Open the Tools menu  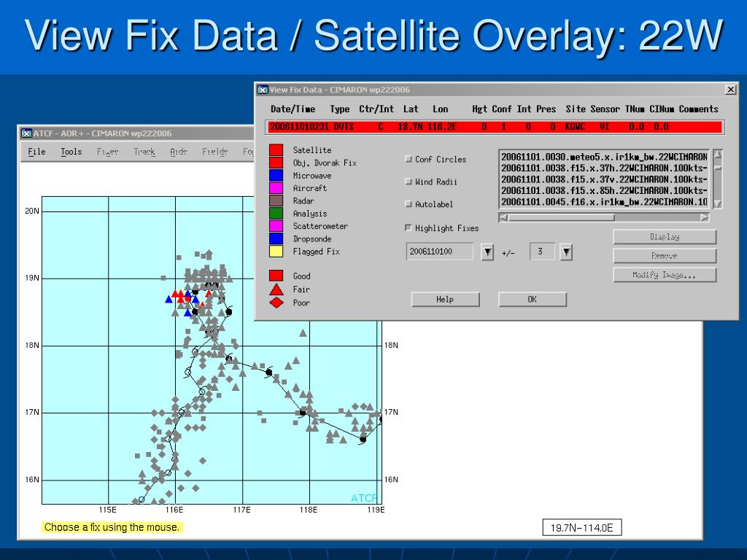pyautogui.click(x=71, y=152)
